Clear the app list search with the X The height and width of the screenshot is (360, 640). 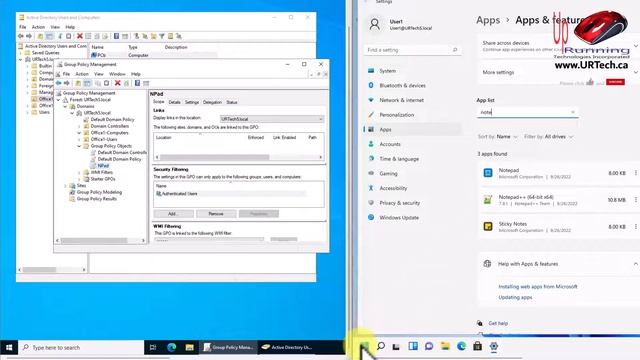(x=573, y=112)
